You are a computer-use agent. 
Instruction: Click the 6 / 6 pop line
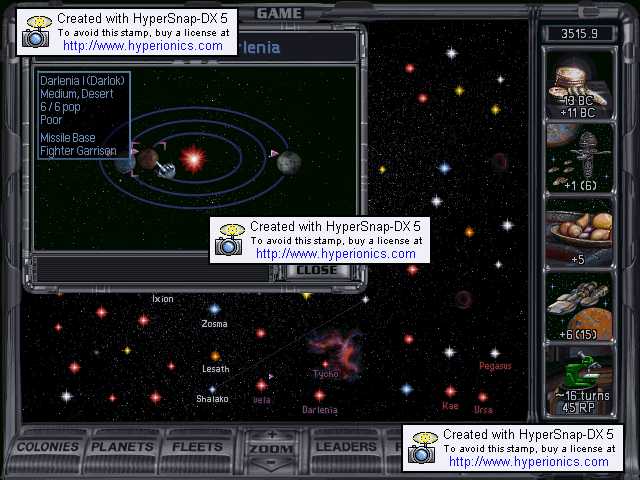tap(60, 107)
